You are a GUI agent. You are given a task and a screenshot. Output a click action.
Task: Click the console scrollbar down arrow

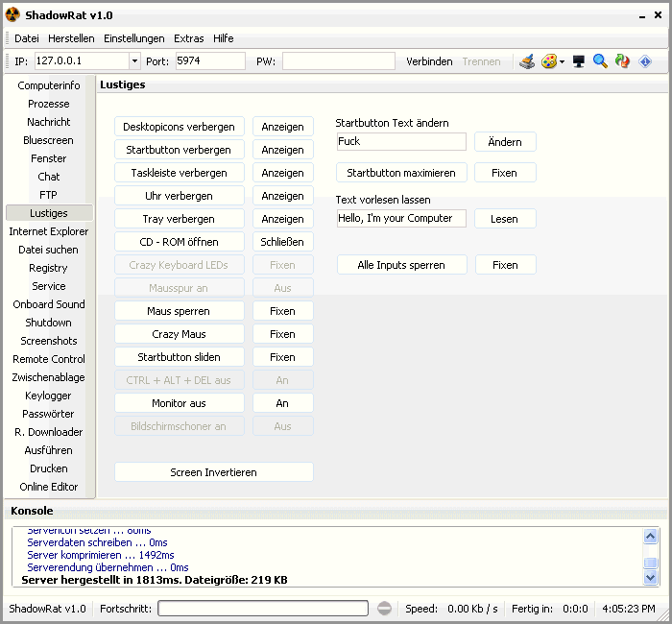(x=651, y=578)
